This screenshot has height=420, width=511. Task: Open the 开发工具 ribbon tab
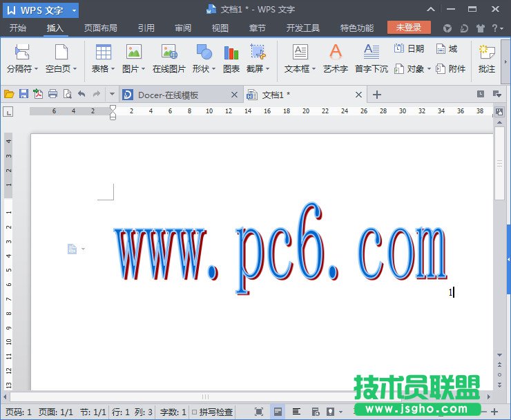[x=302, y=28]
